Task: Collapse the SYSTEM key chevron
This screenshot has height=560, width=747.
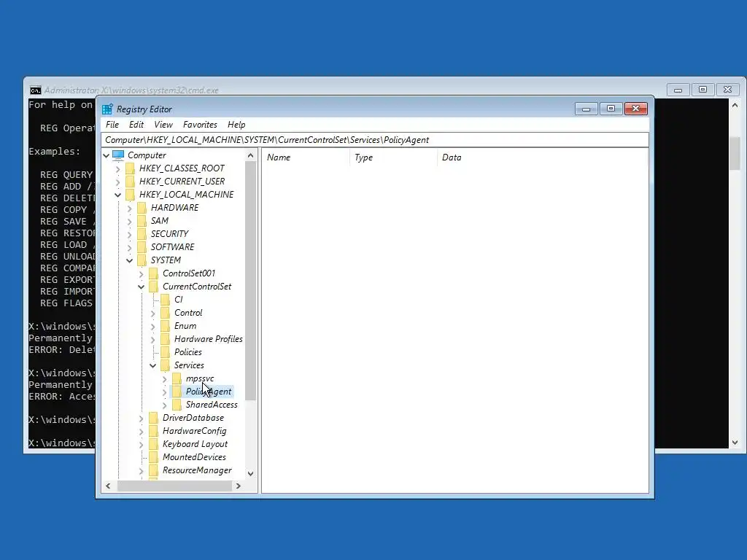Action: [130, 260]
